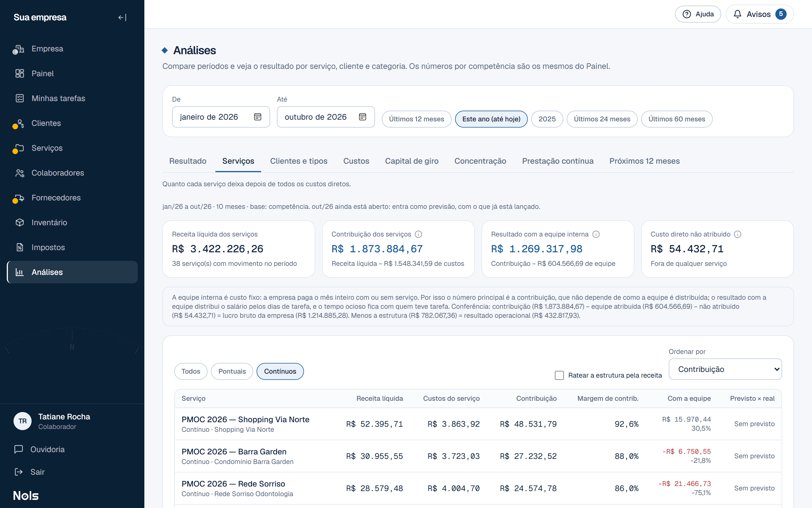Open Ouvidoria chat bubble icon

click(19, 449)
